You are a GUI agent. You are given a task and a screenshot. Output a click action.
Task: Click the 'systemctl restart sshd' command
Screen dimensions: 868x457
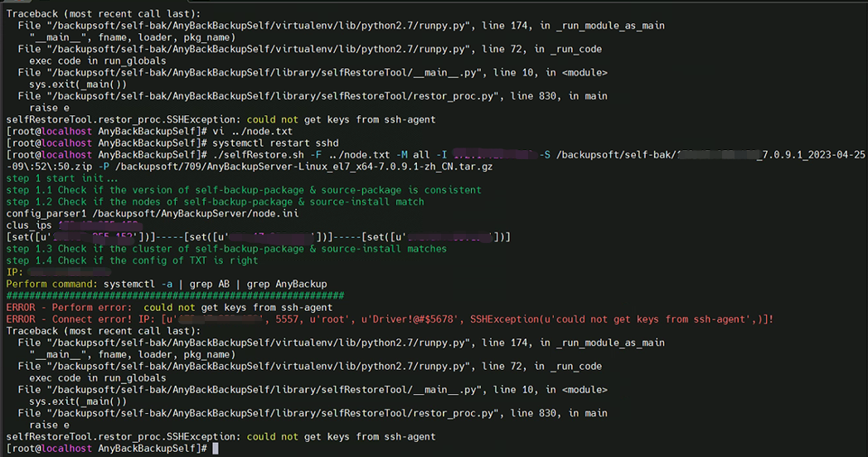pos(275,143)
